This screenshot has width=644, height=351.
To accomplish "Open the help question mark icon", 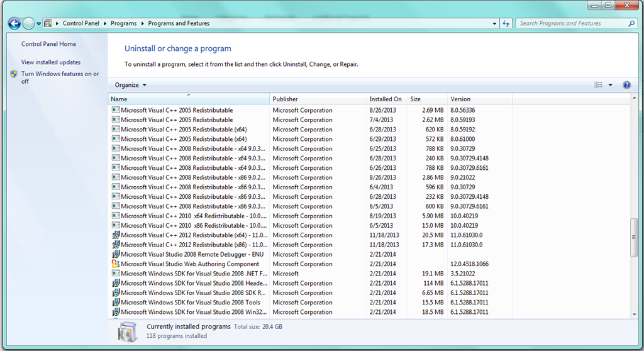I will point(626,85).
